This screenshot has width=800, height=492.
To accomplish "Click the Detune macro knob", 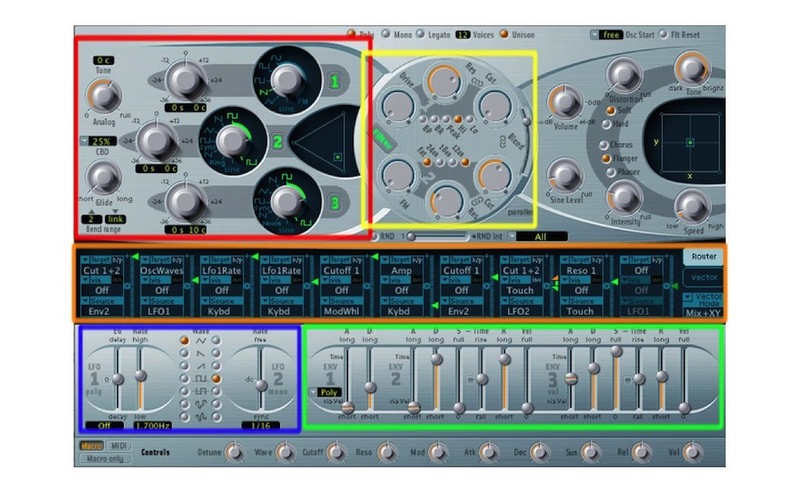I will pyautogui.click(x=235, y=453).
